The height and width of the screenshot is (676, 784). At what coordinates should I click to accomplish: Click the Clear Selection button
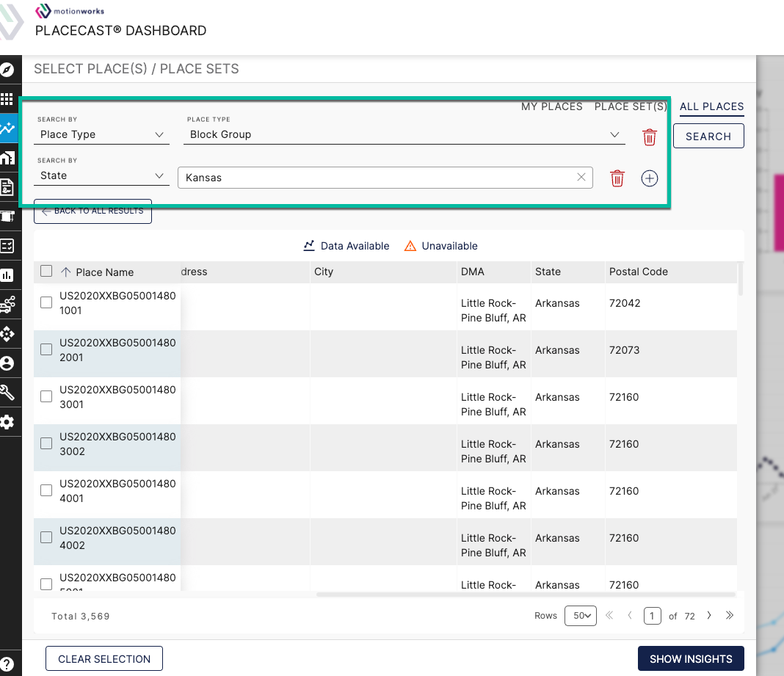(x=104, y=658)
